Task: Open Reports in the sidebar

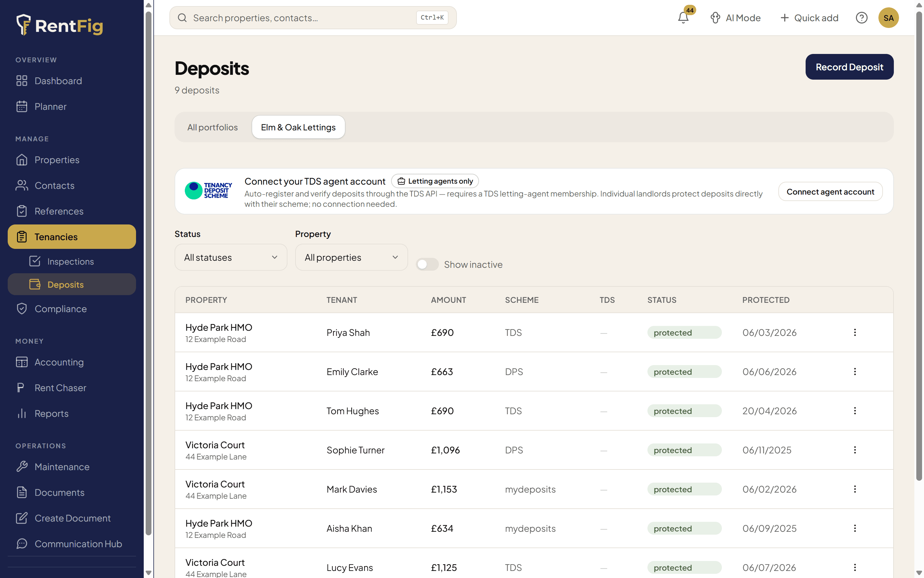Action: click(x=72, y=413)
